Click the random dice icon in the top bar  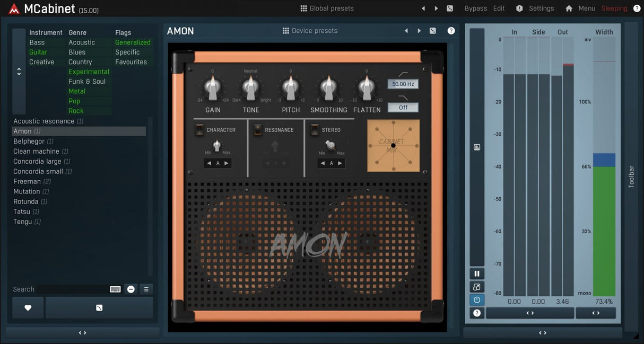click(x=450, y=8)
